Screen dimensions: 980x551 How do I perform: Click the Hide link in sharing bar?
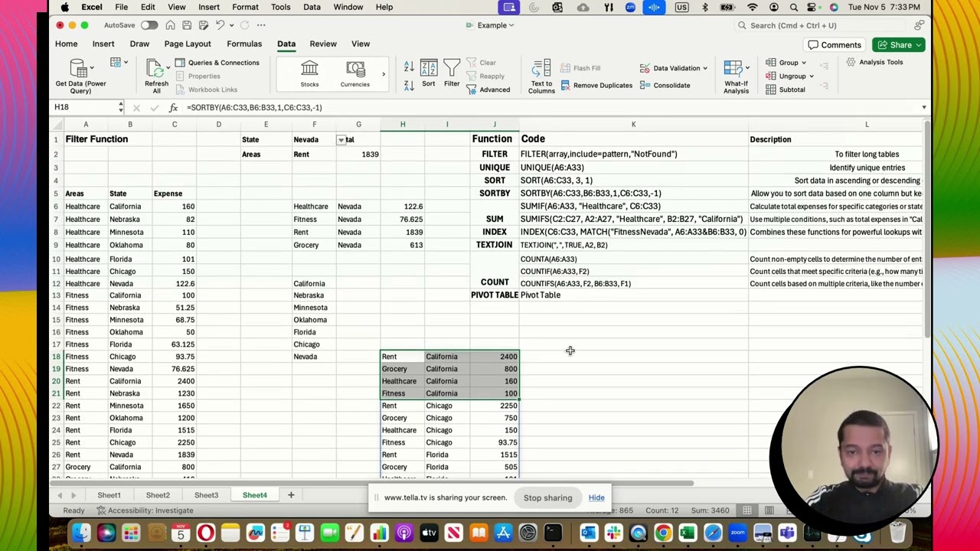[x=596, y=498]
